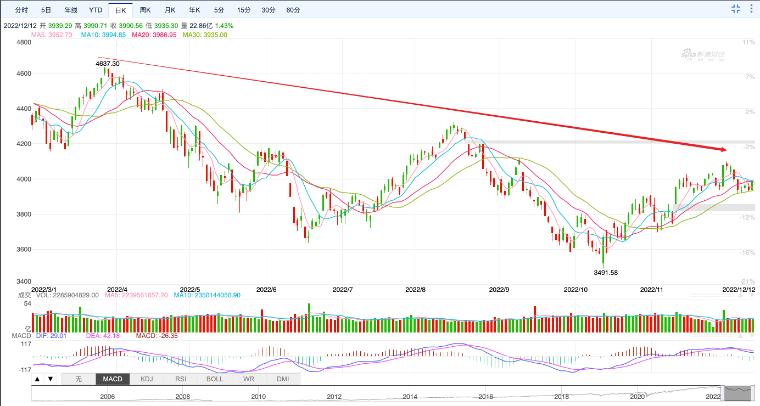Click the MA20 moving average value
Viewport: 760px width, 406px height.
click(x=154, y=35)
